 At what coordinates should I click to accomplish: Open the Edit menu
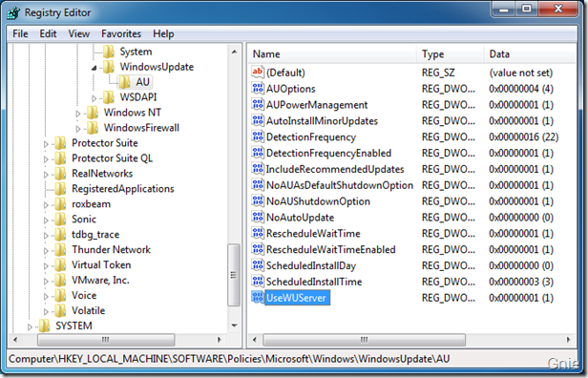click(x=48, y=33)
